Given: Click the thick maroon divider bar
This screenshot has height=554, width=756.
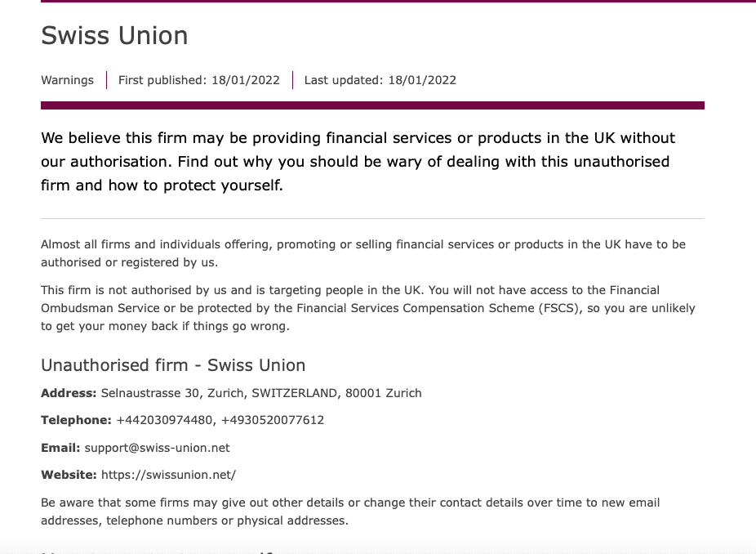Looking at the screenshot, I should (x=373, y=105).
